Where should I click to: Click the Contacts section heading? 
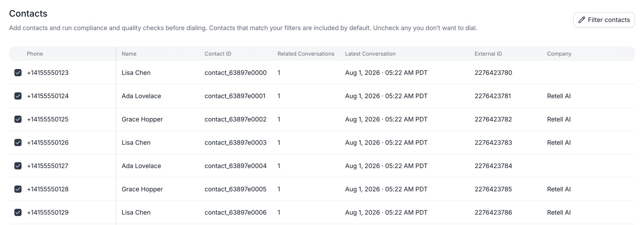click(28, 14)
